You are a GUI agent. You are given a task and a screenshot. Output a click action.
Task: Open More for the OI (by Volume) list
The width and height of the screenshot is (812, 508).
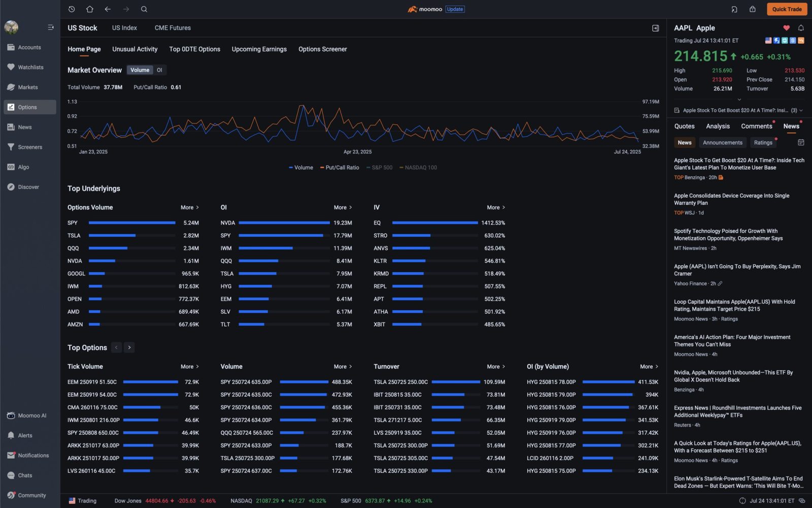point(649,367)
